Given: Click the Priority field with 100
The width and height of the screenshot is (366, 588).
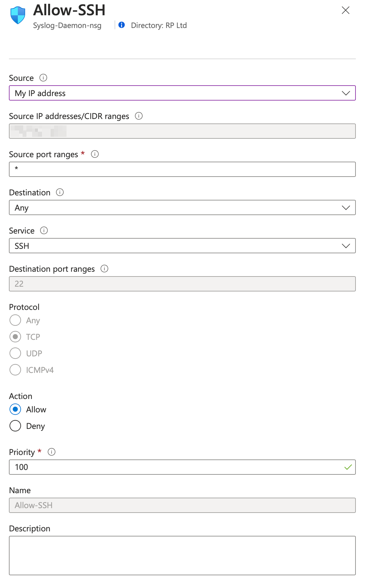Looking at the screenshot, I should tap(182, 467).
